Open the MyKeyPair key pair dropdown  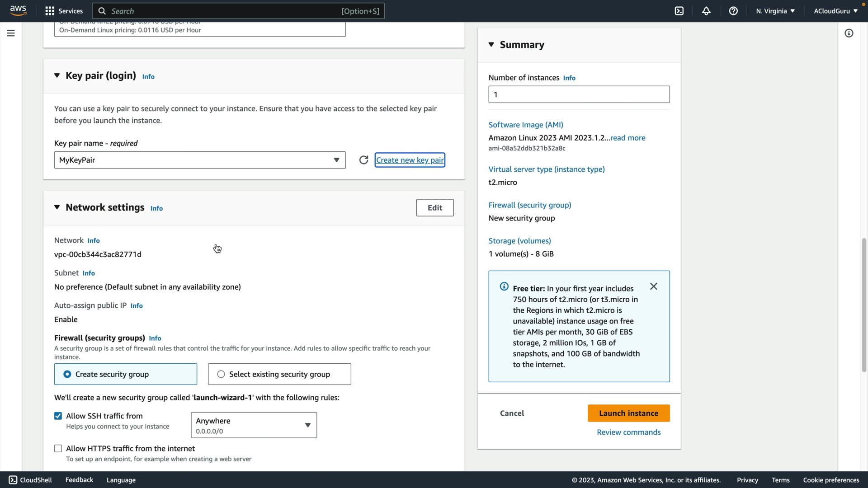[200, 160]
